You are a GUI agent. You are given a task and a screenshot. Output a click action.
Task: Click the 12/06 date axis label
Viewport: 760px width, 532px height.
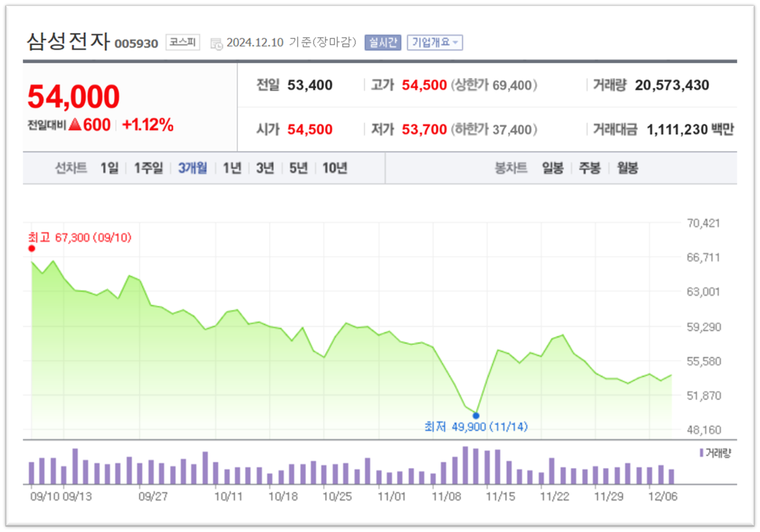tap(663, 497)
